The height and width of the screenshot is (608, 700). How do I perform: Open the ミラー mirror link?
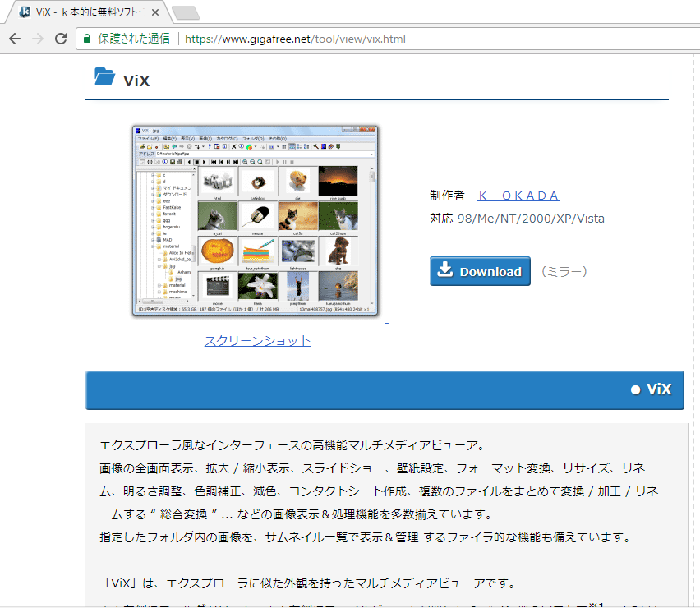564,271
